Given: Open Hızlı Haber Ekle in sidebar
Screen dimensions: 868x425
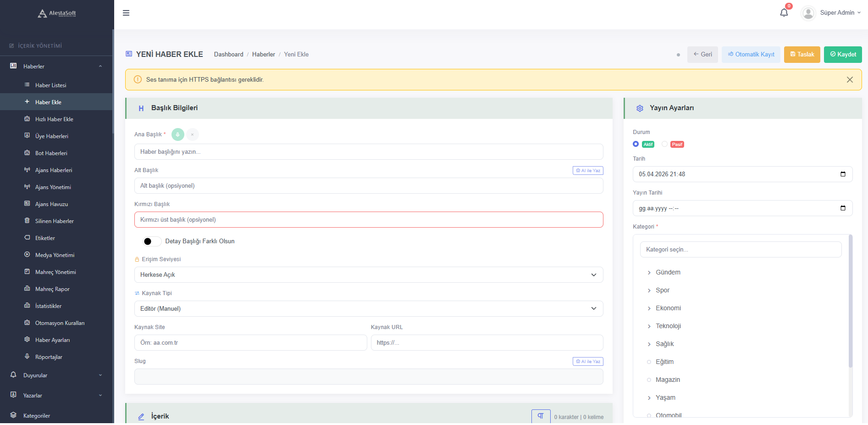Looking at the screenshot, I should coord(54,119).
